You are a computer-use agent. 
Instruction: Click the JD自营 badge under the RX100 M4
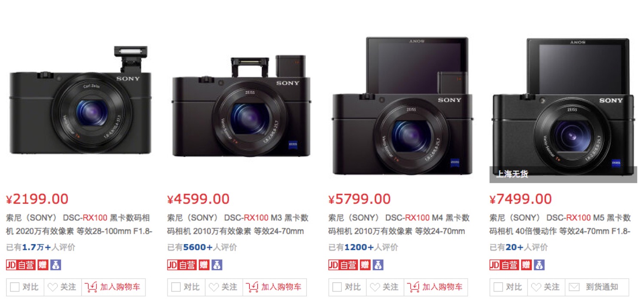click(x=343, y=265)
